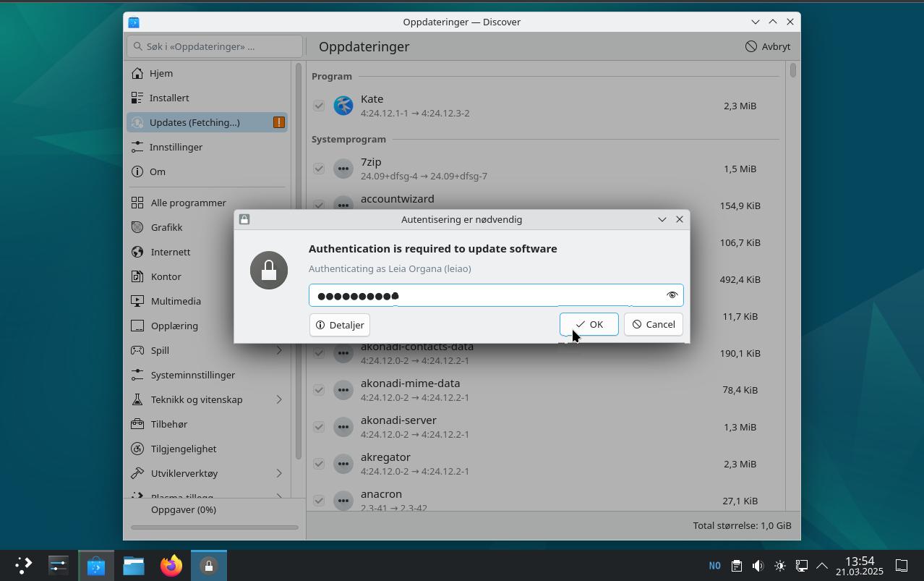Click the volume icon in system tray
Screen dimensions: 924x581
758,566
